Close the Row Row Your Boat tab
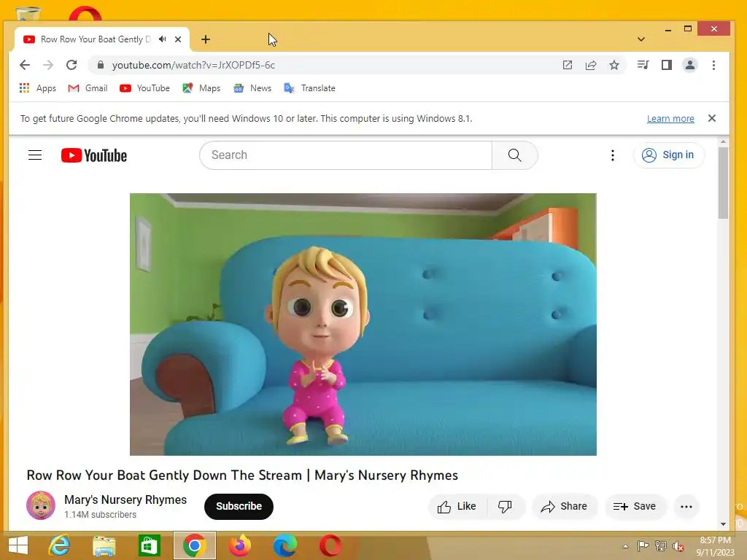This screenshot has height=560, width=747. pyautogui.click(x=178, y=39)
